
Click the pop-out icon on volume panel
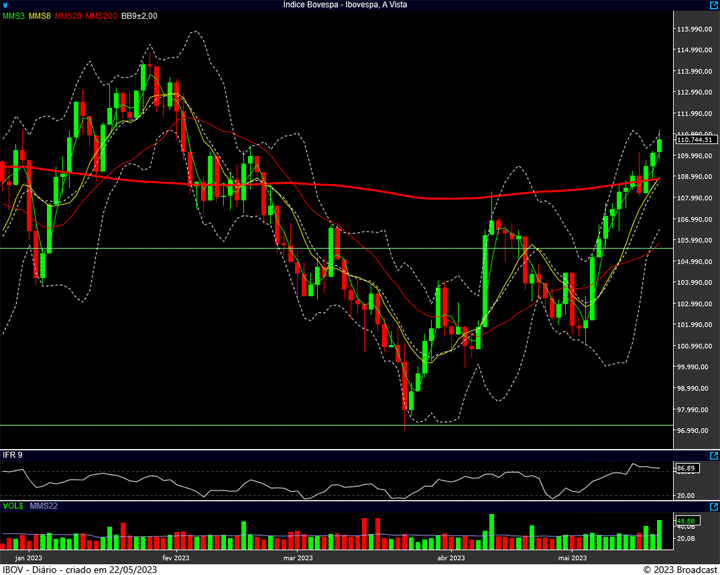pyautogui.click(x=714, y=507)
